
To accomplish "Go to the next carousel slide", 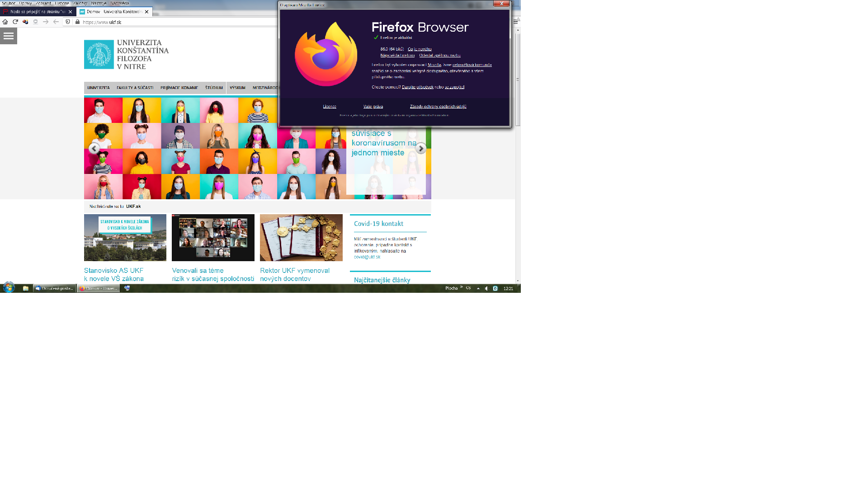I will coord(420,148).
